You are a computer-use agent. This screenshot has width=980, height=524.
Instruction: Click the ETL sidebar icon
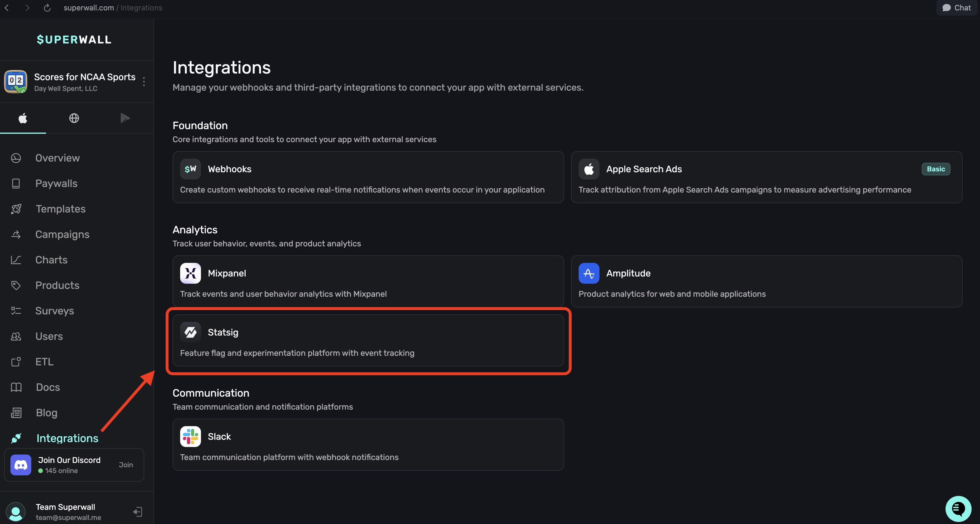16,362
